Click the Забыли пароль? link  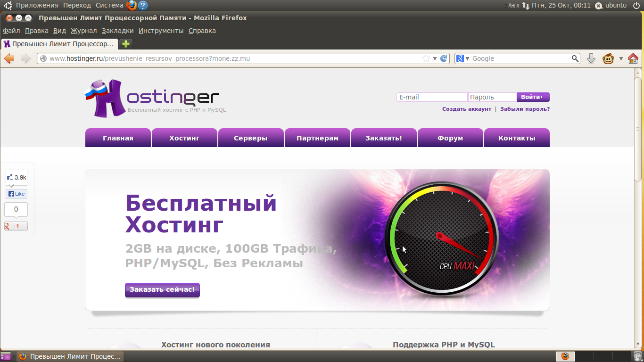click(525, 109)
